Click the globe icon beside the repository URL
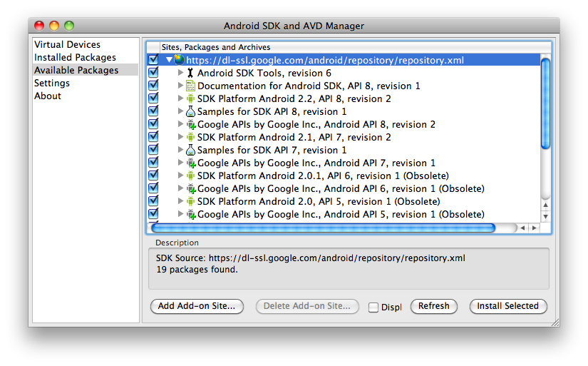This screenshot has height=366, width=588. (179, 60)
